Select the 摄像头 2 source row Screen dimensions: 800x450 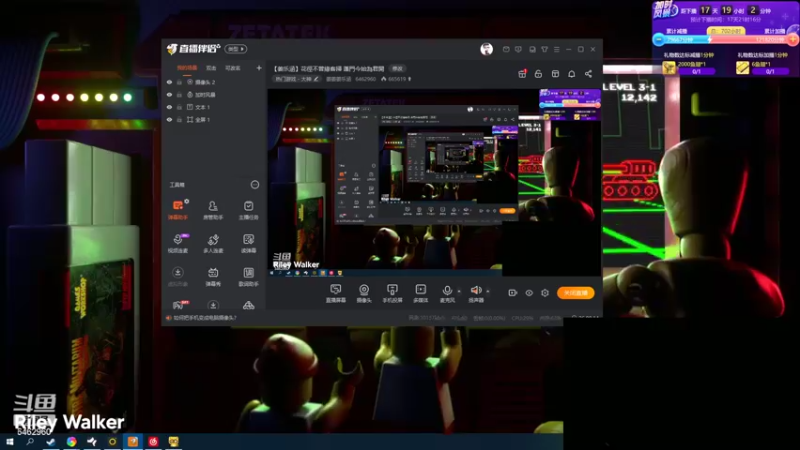(214, 82)
